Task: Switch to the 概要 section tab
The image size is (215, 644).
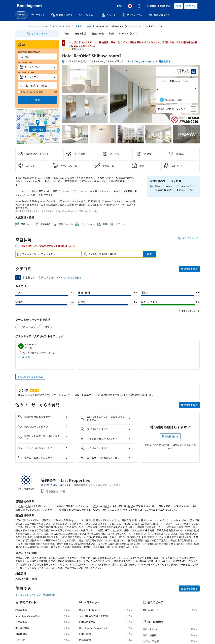Action: point(67,33)
